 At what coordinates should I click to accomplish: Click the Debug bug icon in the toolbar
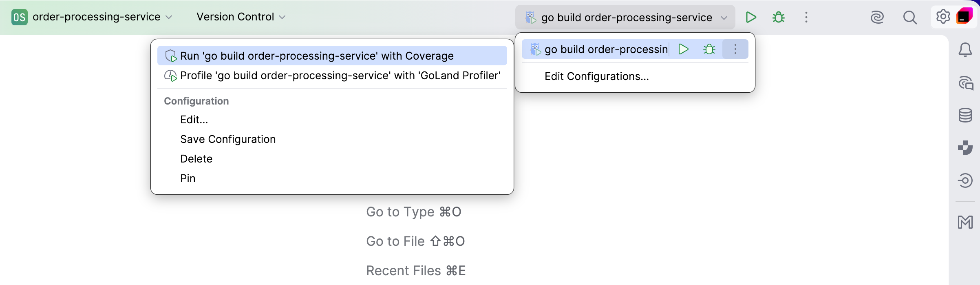(x=779, y=17)
